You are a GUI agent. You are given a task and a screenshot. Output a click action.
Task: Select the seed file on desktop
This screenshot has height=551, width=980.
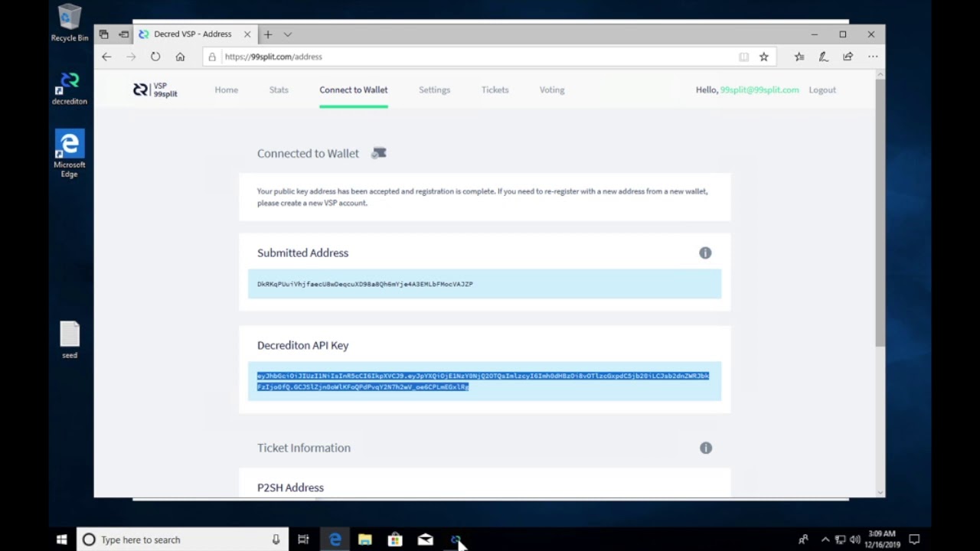tap(70, 340)
